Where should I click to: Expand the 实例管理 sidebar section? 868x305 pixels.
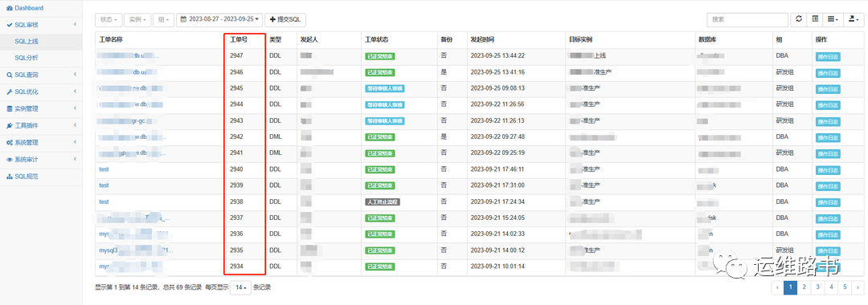point(41,109)
